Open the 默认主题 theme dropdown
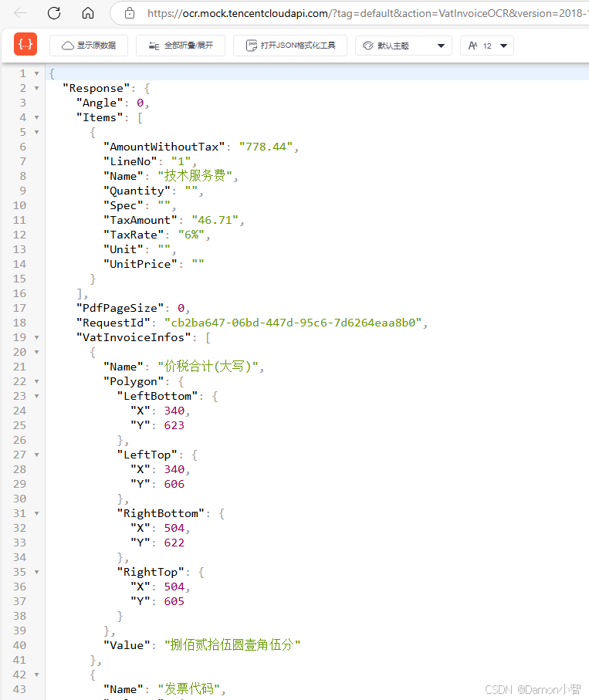The height and width of the screenshot is (700, 589). [404, 46]
